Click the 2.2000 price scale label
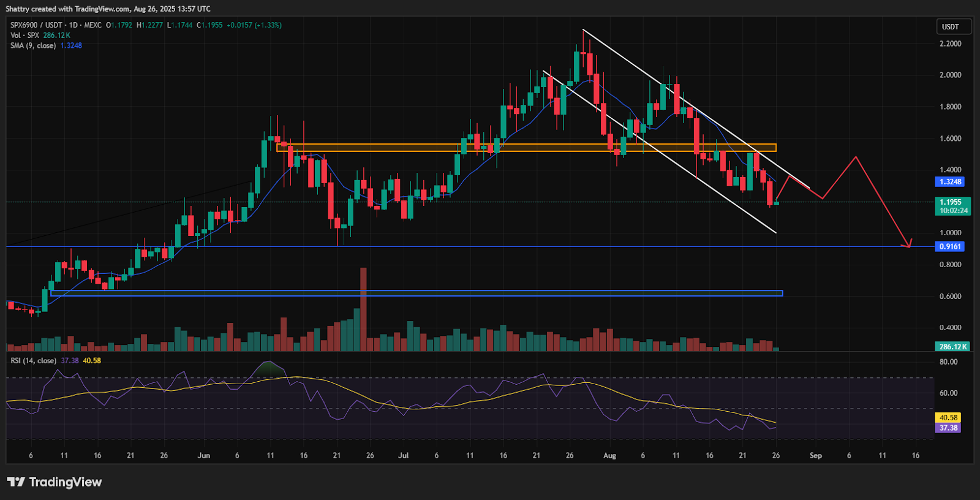Screen dimensions: 980x500 [x=950, y=44]
